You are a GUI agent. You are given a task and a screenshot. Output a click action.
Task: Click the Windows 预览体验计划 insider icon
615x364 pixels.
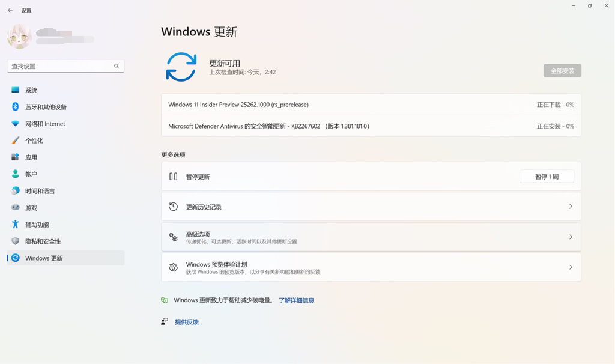[174, 267]
